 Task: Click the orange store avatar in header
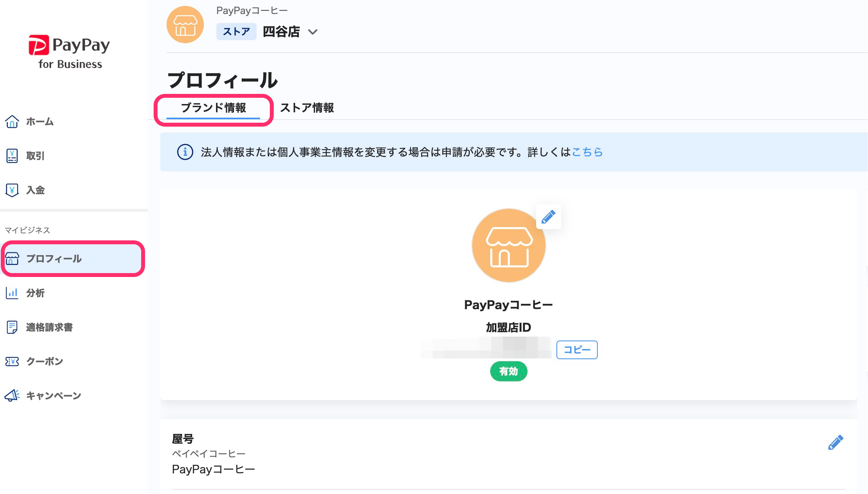coord(185,25)
